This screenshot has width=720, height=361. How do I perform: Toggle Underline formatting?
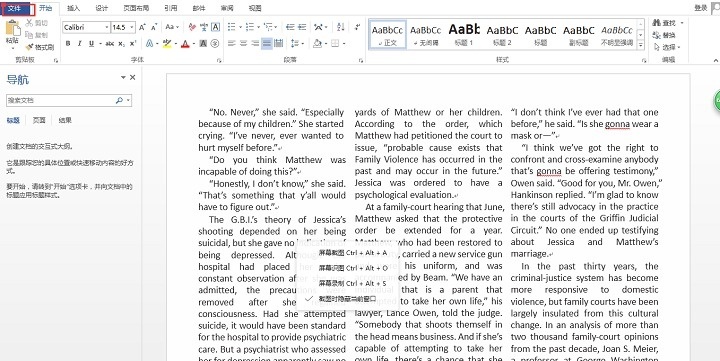click(x=91, y=44)
